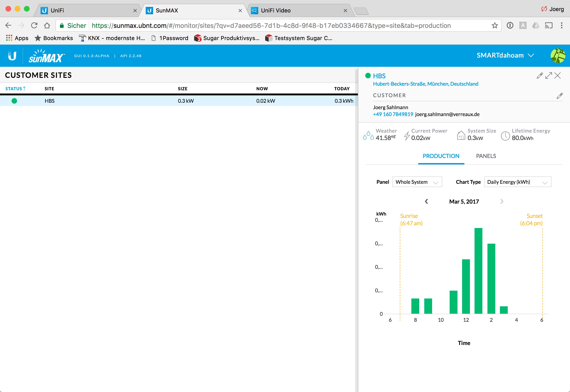570x392 pixels.
Task: Click the SIZE column header
Action: point(182,89)
